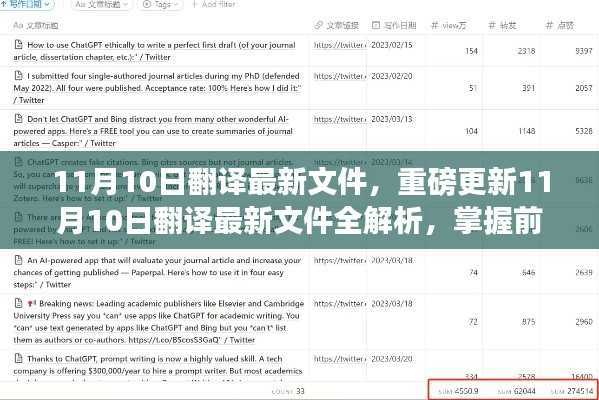Open the 'SUM 4550.9' footer calculation
599x400 pixels.
458,391
